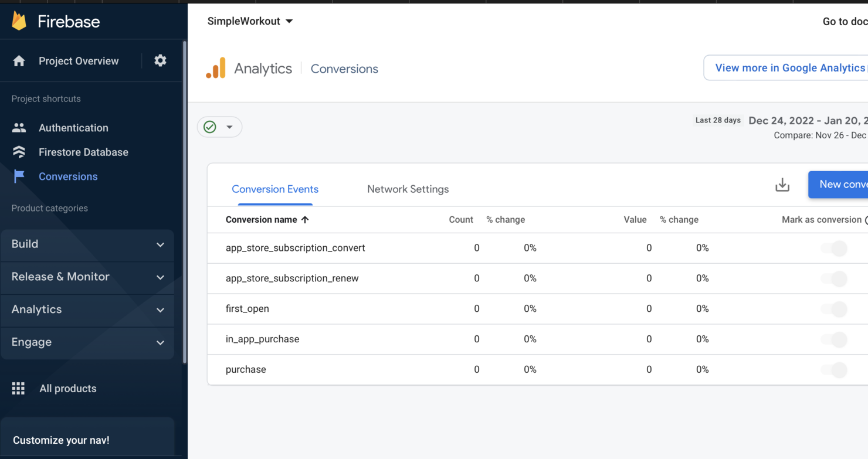The height and width of the screenshot is (459, 868).
Task: Switch to the Network Settings tab
Action: (408, 189)
